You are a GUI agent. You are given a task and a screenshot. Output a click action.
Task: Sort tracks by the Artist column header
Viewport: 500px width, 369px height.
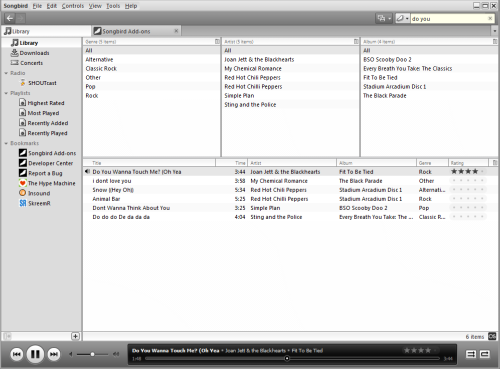pyautogui.click(x=292, y=163)
